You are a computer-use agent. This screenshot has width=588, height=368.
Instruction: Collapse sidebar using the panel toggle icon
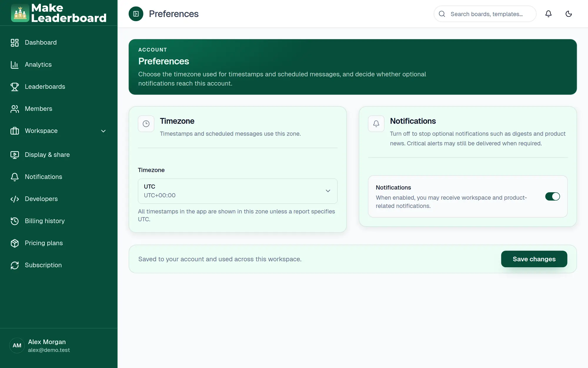point(136,14)
